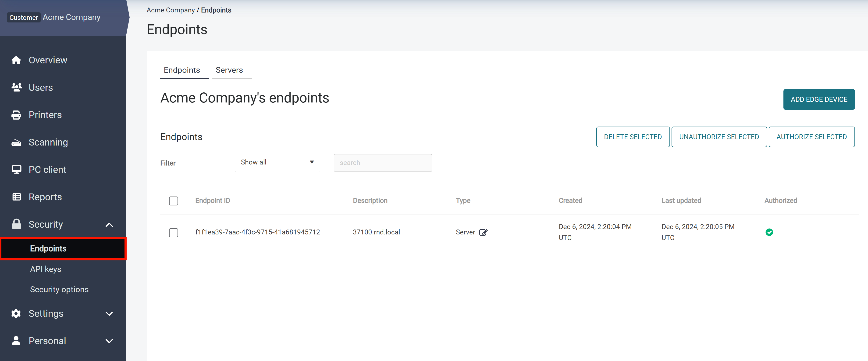Click the Overview home icon
This screenshot has height=361, width=868.
pos(16,60)
